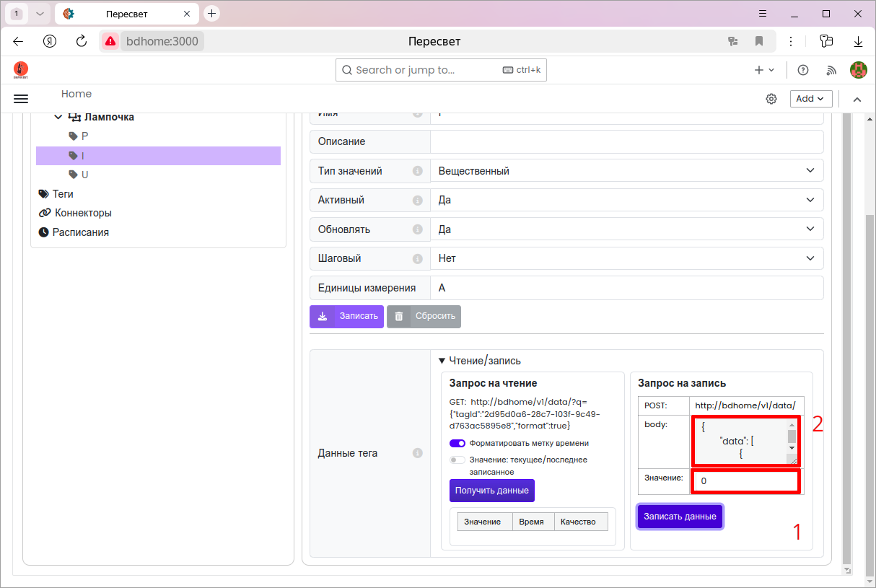Collapse top bar with chevron-up icon
Viewport: 876px width, 588px height.
click(858, 99)
